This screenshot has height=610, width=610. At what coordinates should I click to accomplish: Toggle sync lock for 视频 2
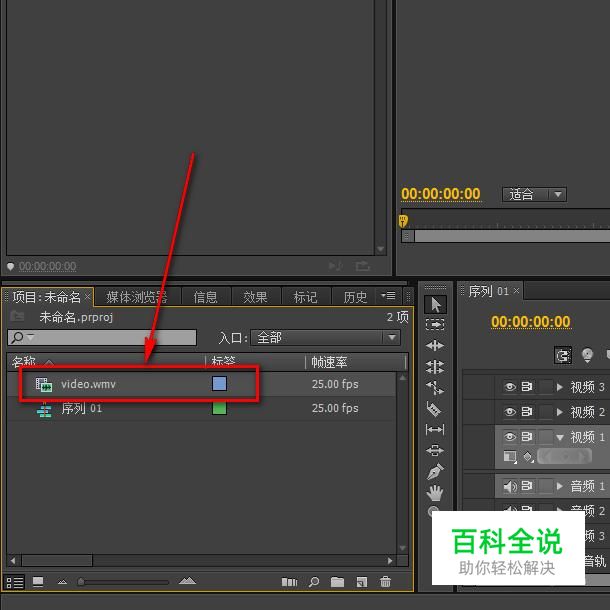[527, 412]
